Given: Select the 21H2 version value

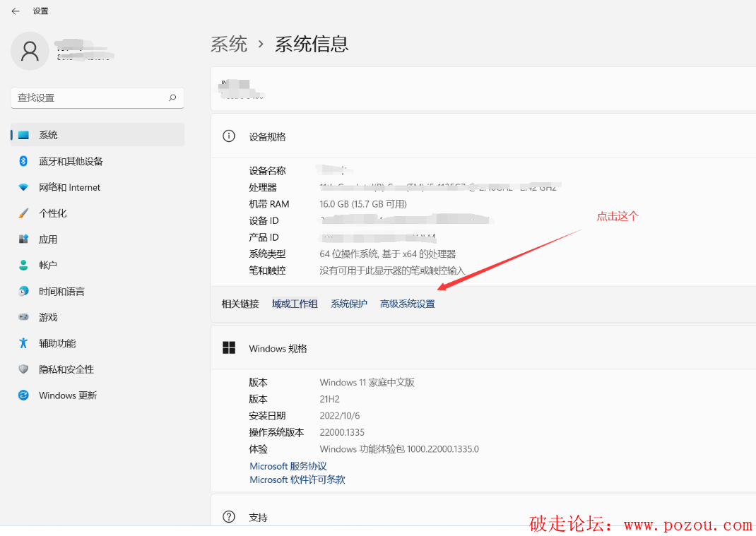Looking at the screenshot, I should click(329, 399).
